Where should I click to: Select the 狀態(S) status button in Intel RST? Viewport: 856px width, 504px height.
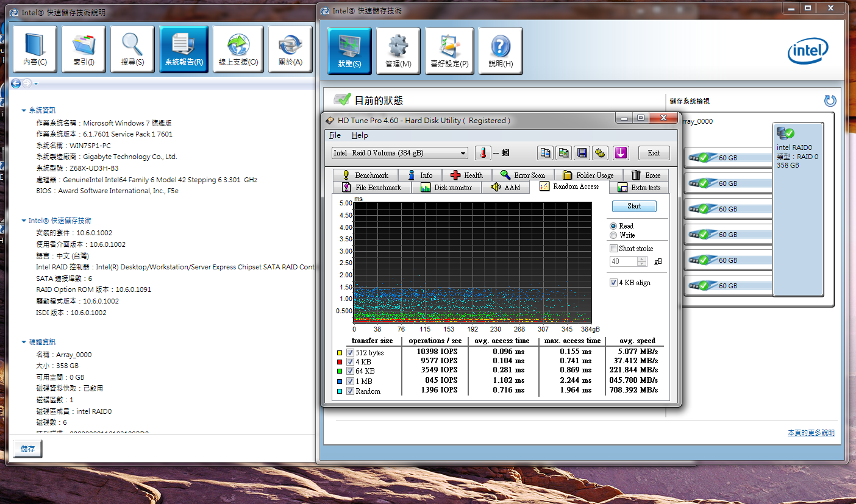[349, 51]
